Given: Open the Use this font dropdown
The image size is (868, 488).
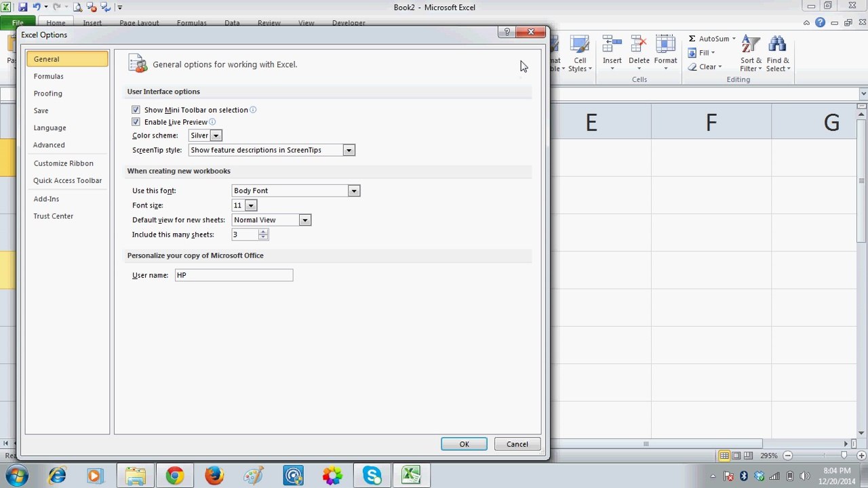Looking at the screenshot, I should [x=353, y=191].
